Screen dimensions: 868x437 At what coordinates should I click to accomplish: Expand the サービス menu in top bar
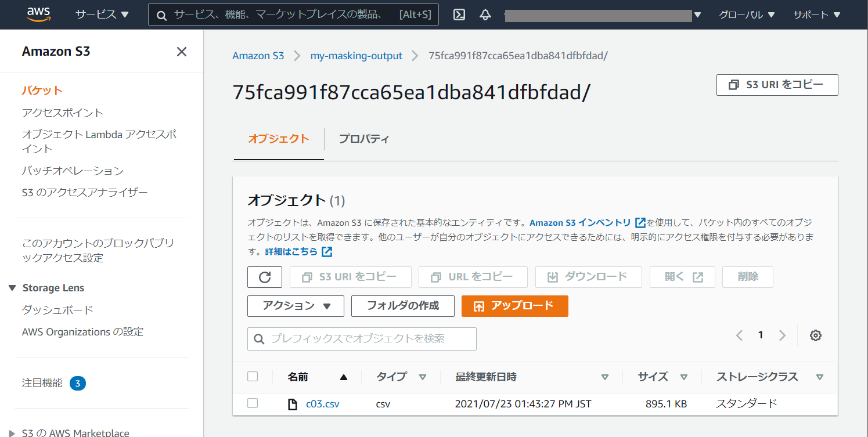[102, 15]
